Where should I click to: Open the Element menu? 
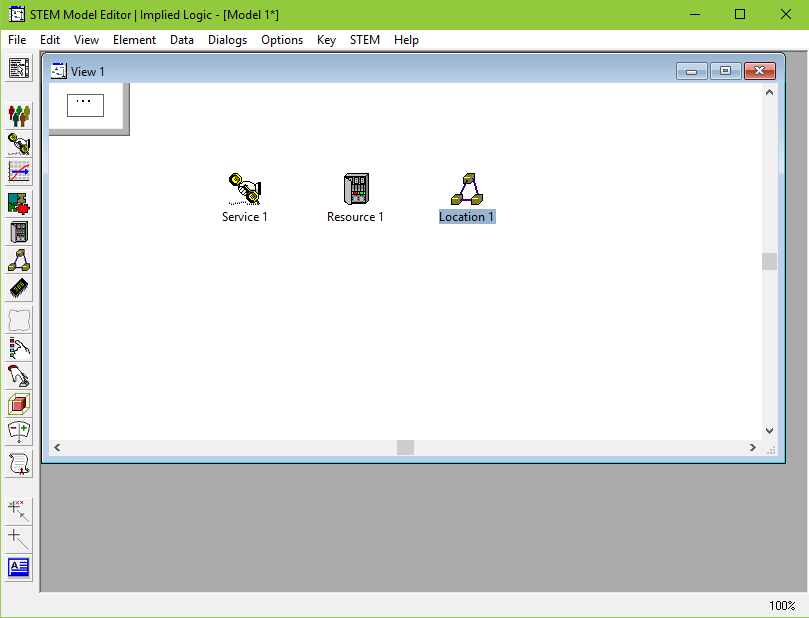134,40
